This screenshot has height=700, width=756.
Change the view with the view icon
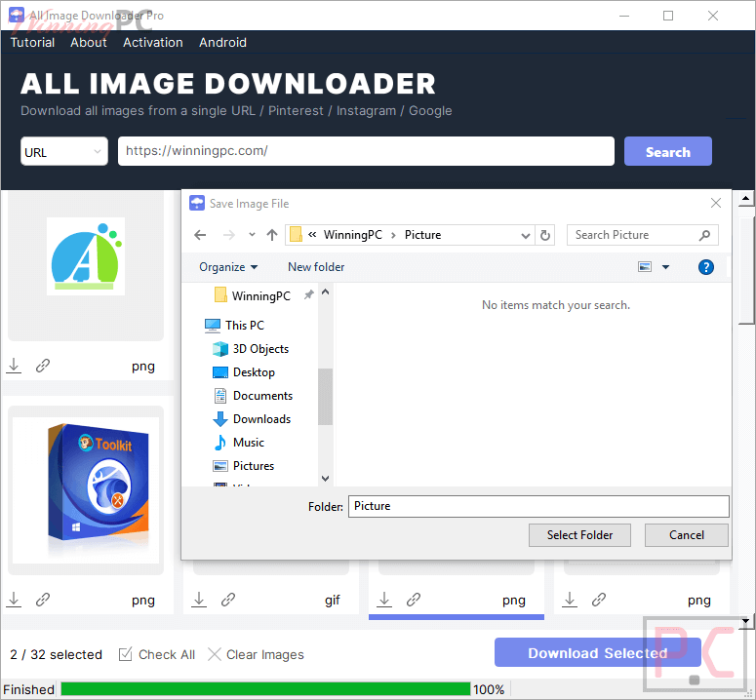pos(645,267)
